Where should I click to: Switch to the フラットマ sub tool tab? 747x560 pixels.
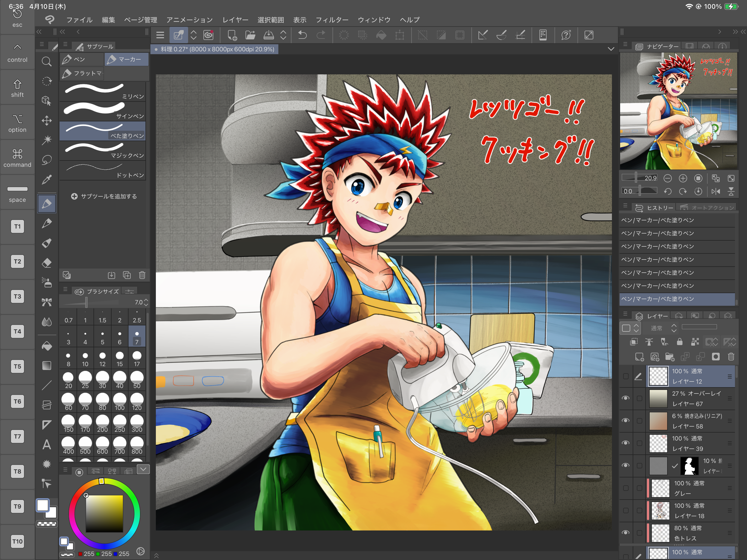[x=82, y=73]
